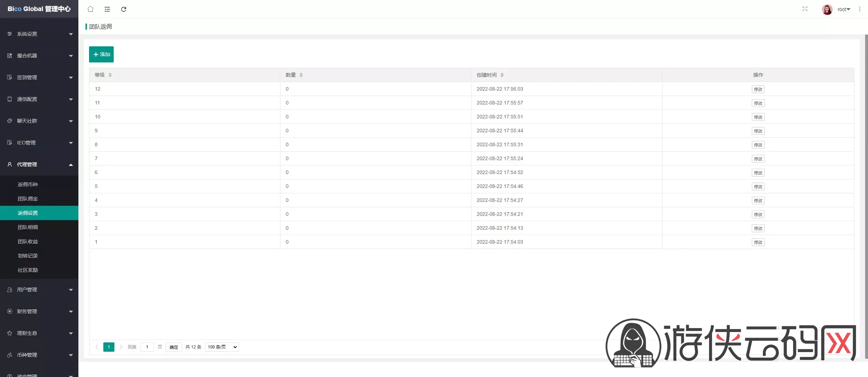
Task: Click the refresh page icon
Action: (x=124, y=9)
